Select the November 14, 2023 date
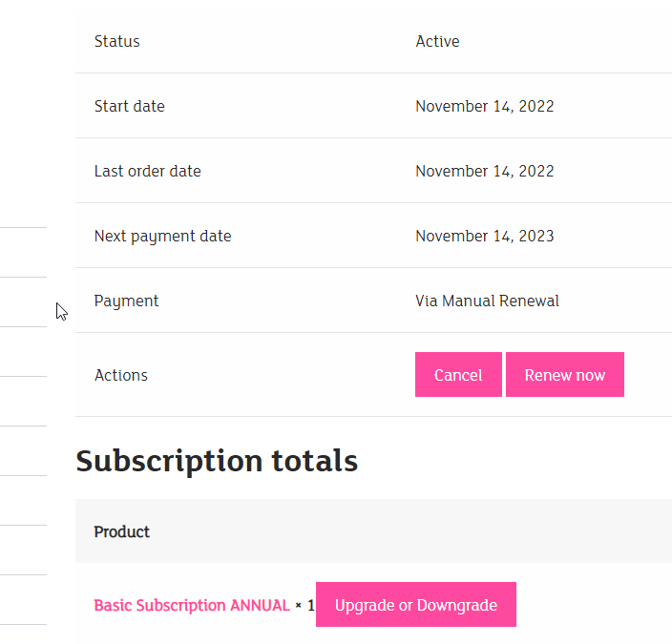This screenshot has width=672, height=644. pos(484,236)
